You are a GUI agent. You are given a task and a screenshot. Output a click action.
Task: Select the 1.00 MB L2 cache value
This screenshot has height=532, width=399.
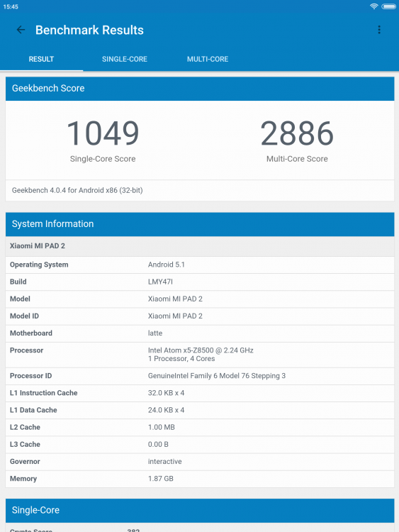click(161, 427)
